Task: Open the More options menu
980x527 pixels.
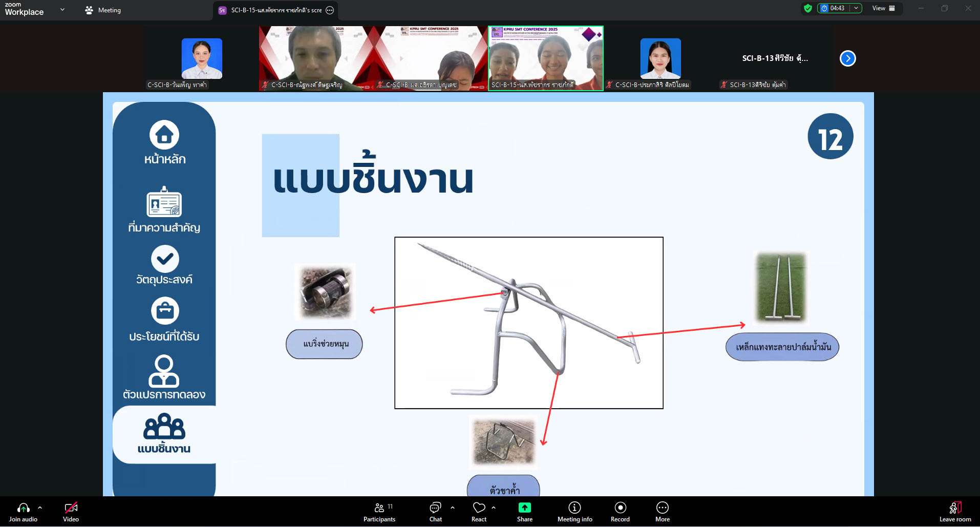Action: [x=662, y=512]
